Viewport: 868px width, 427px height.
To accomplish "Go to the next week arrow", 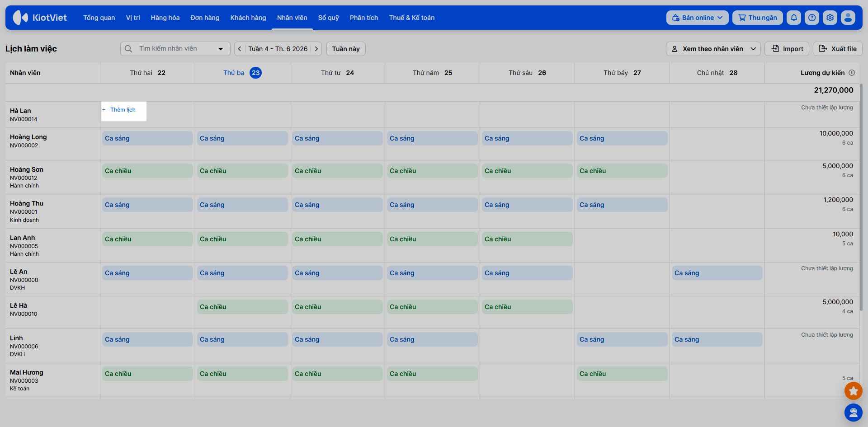I will [316, 49].
